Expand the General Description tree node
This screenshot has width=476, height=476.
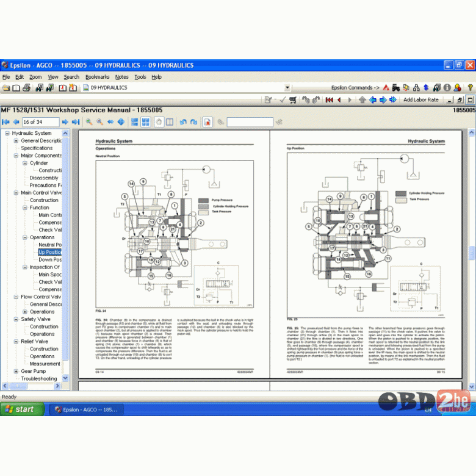[16, 141]
